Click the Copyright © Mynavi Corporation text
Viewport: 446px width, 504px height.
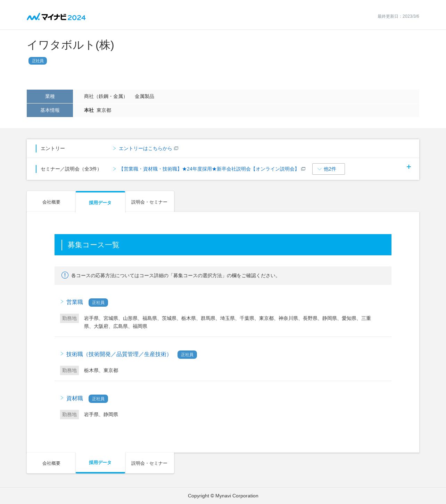[223, 496]
